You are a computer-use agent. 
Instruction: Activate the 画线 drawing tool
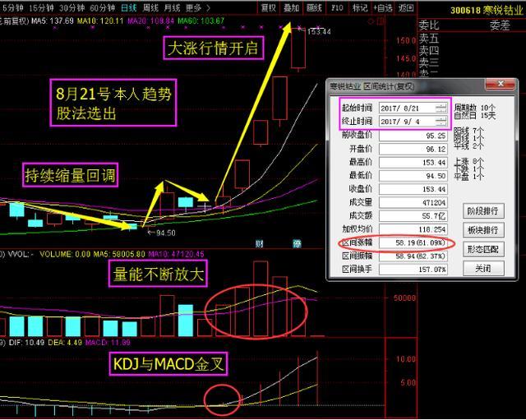coord(314,7)
